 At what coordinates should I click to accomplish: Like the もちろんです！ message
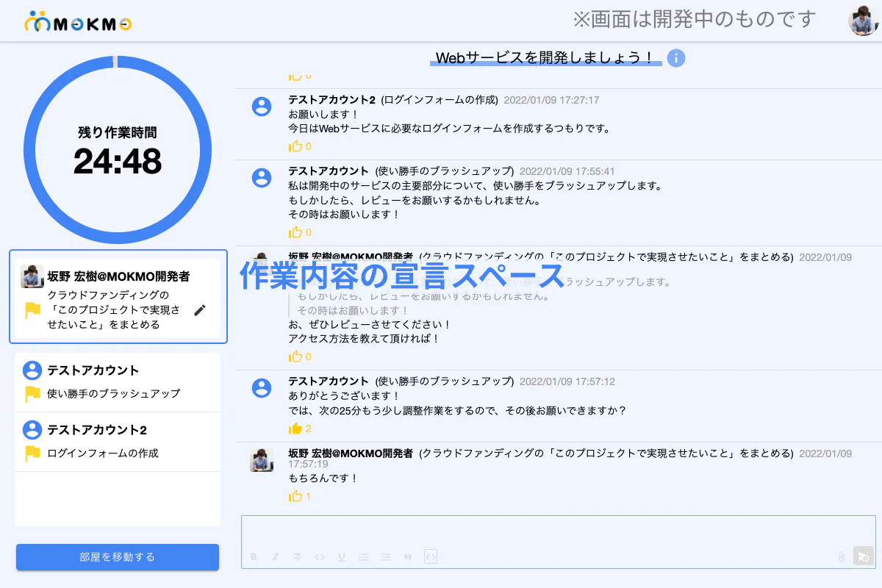click(295, 496)
